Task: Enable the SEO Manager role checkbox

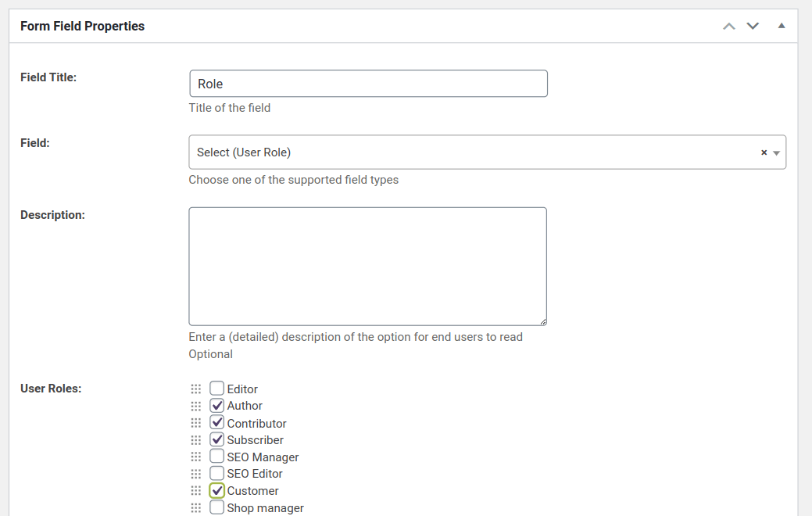Action: (x=217, y=456)
